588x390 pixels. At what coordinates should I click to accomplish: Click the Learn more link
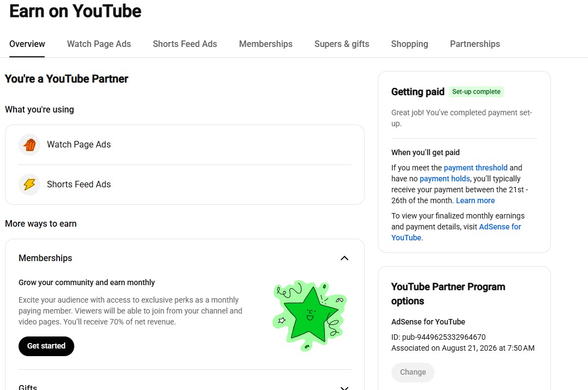475,200
